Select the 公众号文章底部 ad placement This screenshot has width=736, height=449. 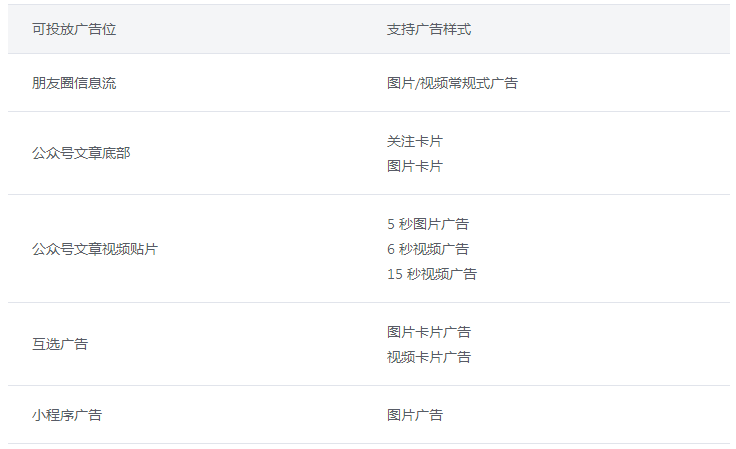(x=81, y=153)
